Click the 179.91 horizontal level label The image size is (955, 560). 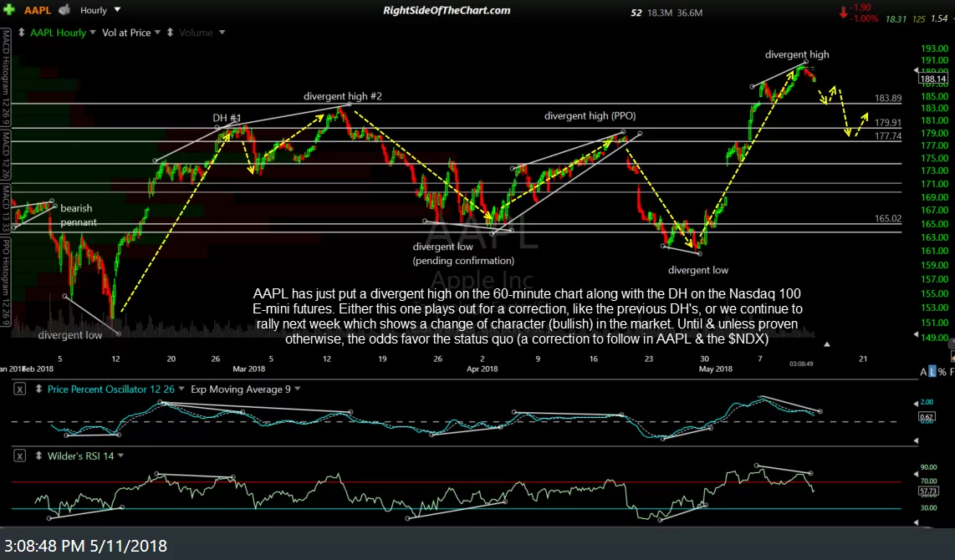(x=888, y=122)
